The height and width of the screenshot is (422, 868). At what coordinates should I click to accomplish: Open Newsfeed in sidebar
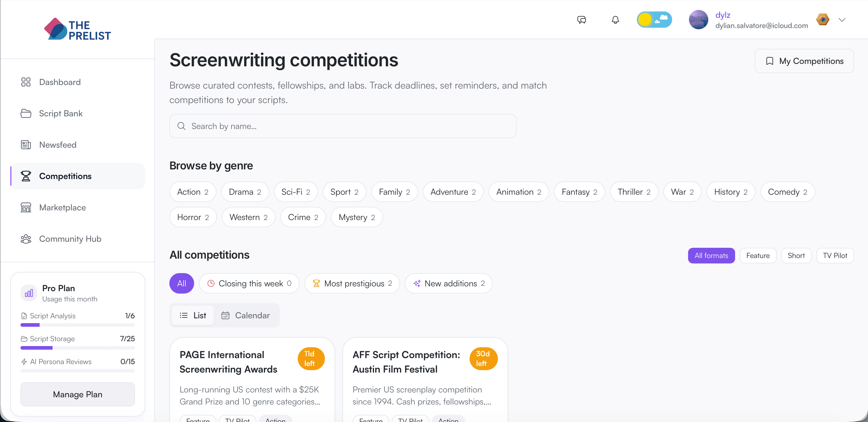(78, 145)
